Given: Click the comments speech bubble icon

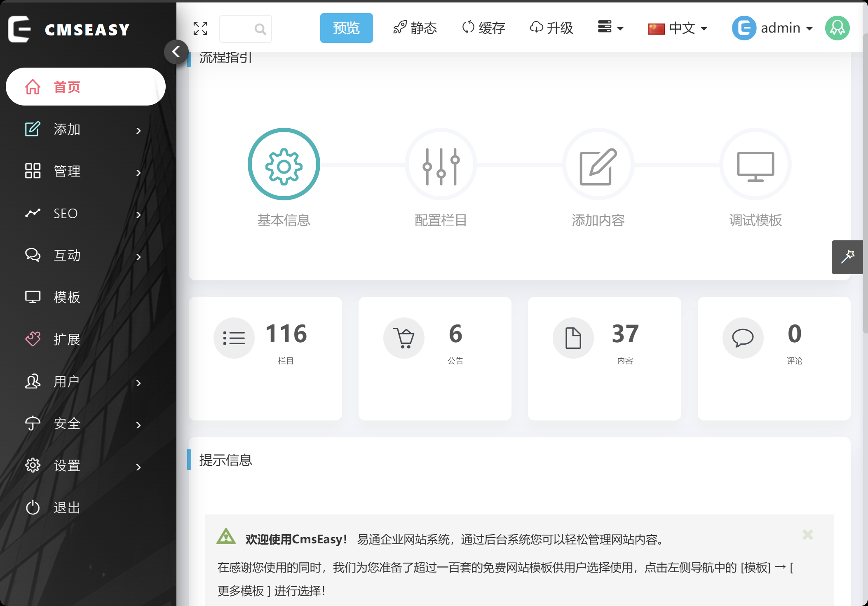Looking at the screenshot, I should 743,338.
